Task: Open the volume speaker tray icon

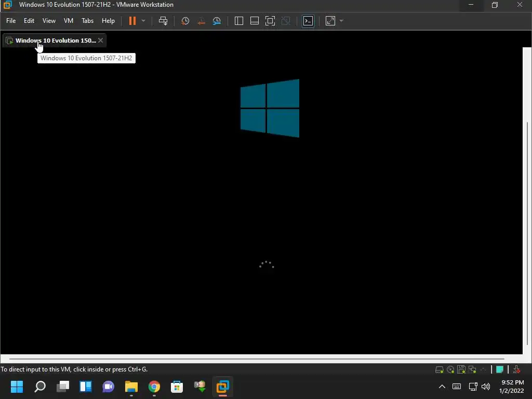Action: (x=486, y=387)
